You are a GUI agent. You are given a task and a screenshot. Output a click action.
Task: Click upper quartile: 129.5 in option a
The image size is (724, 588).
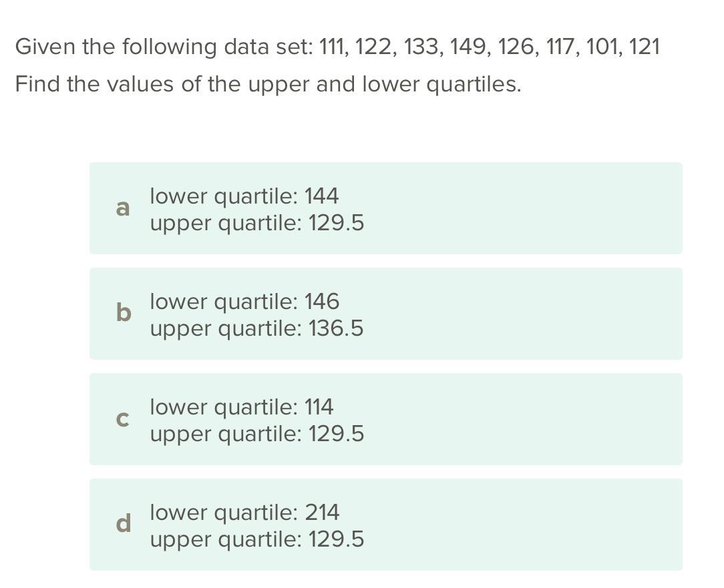pyautogui.click(x=257, y=224)
